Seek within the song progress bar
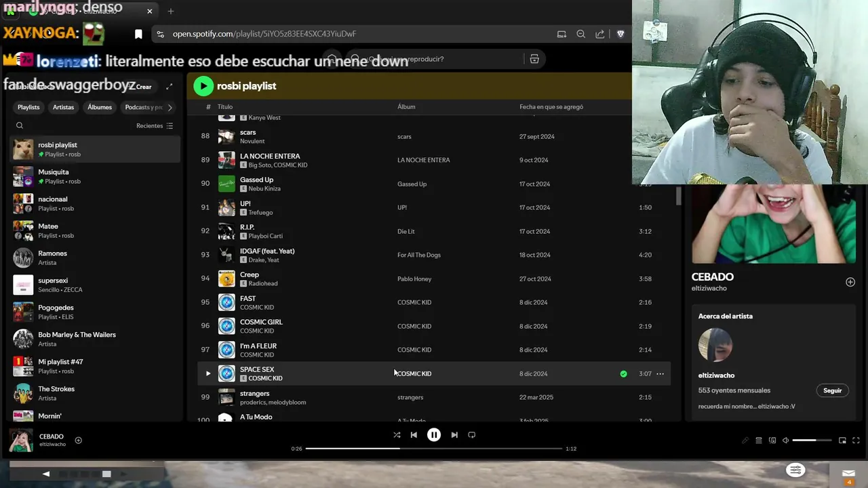This screenshot has width=868, height=488. (434, 449)
